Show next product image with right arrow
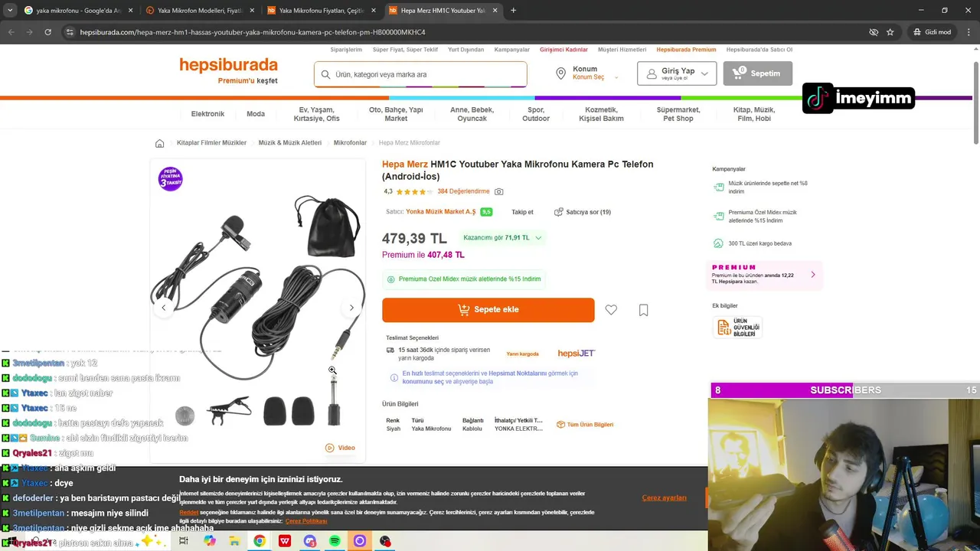 pyautogui.click(x=351, y=308)
